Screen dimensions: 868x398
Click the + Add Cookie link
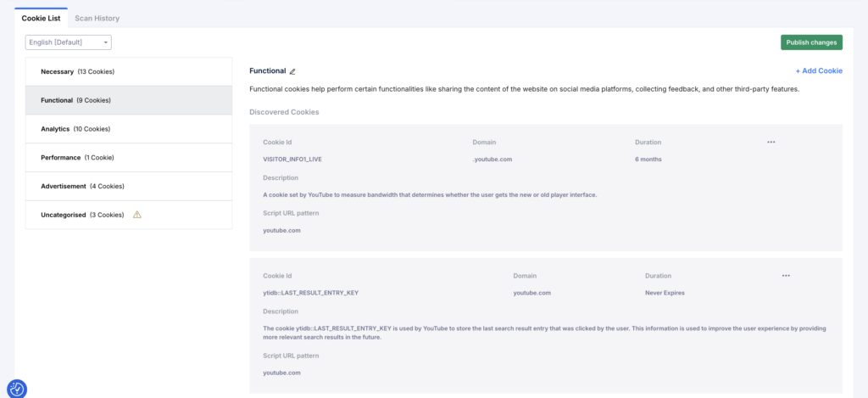[818, 71]
